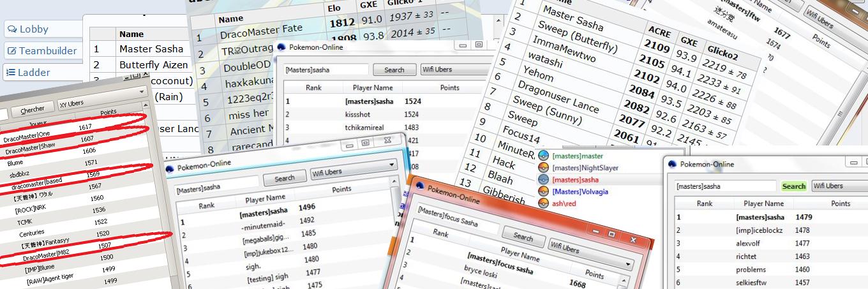Viewport: 868px width, 289px height.
Task: Click the Elo column header
Action: click(334, 8)
